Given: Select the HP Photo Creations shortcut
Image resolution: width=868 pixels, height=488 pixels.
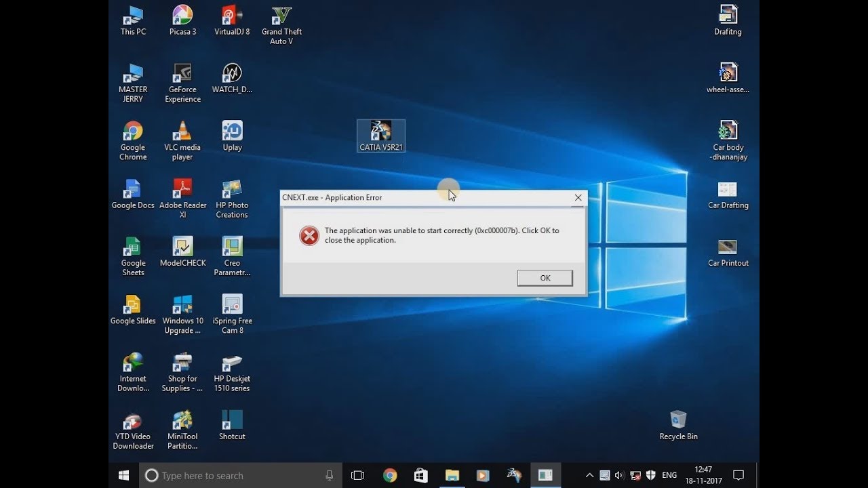Looking at the screenshot, I should 232,199.
